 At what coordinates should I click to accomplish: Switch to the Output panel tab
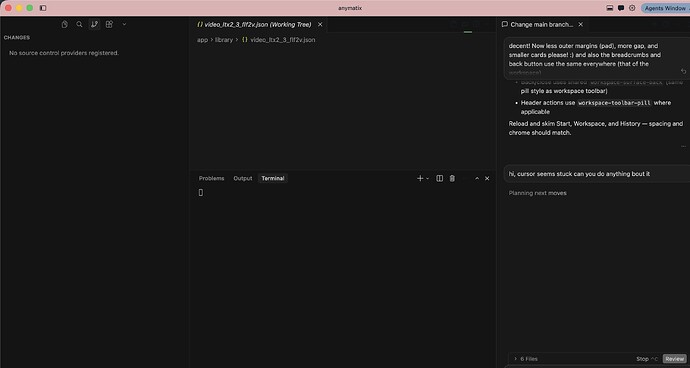tap(242, 178)
